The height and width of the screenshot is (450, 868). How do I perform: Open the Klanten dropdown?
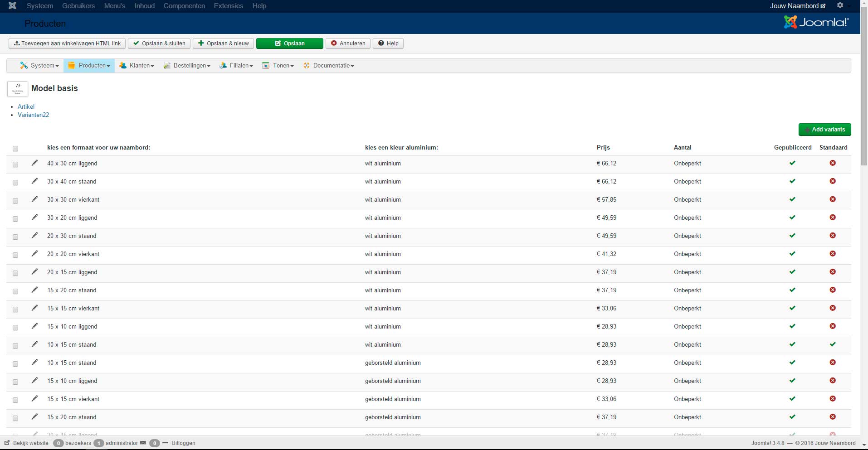[x=137, y=66]
